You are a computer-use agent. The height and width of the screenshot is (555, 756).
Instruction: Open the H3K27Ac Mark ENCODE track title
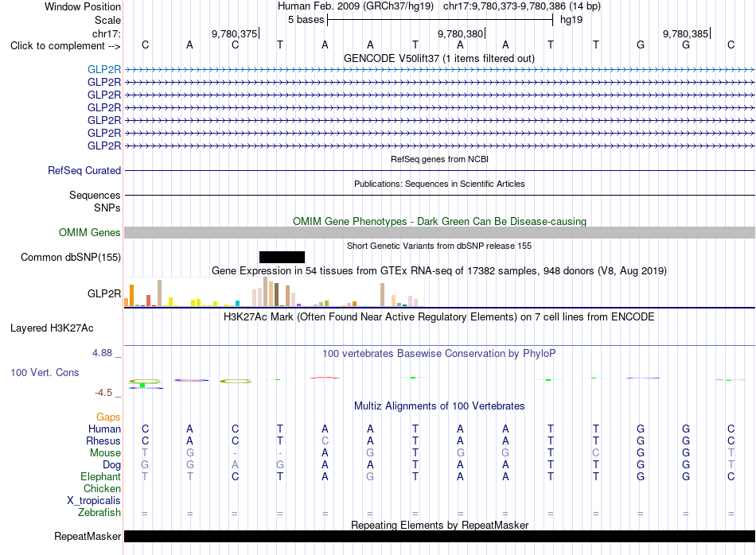[x=439, y=317]
